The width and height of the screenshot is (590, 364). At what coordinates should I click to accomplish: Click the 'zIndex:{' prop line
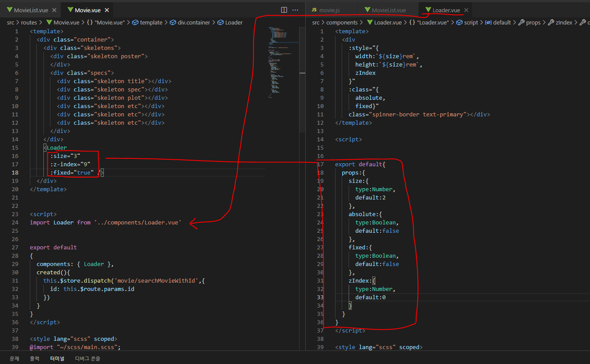pyautogui.click(x=362, y=280)
